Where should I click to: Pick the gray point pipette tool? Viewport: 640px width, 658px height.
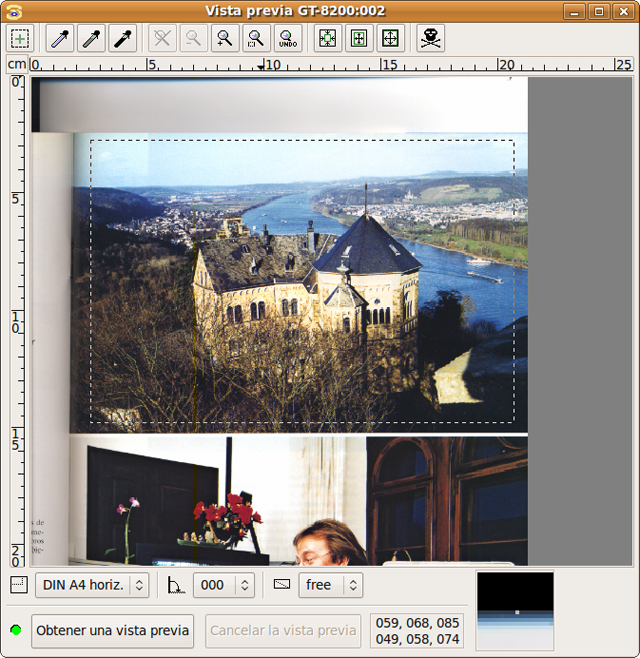91,39
